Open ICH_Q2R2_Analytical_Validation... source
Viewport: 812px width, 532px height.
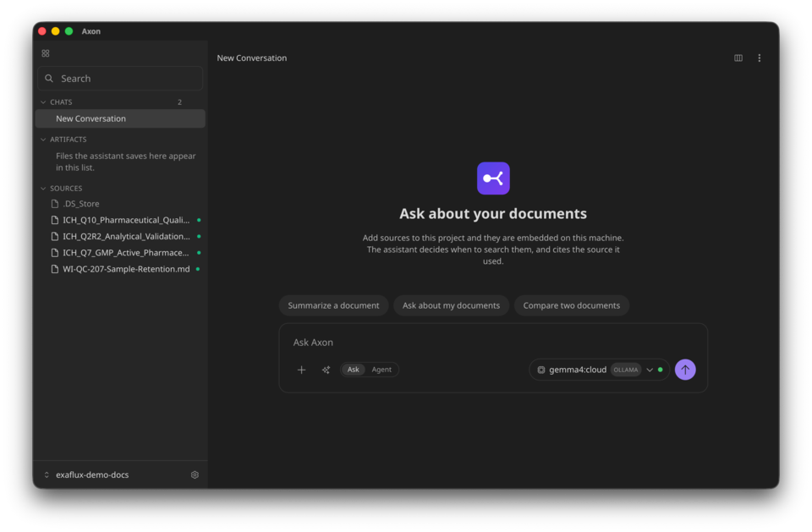[126, 236]
